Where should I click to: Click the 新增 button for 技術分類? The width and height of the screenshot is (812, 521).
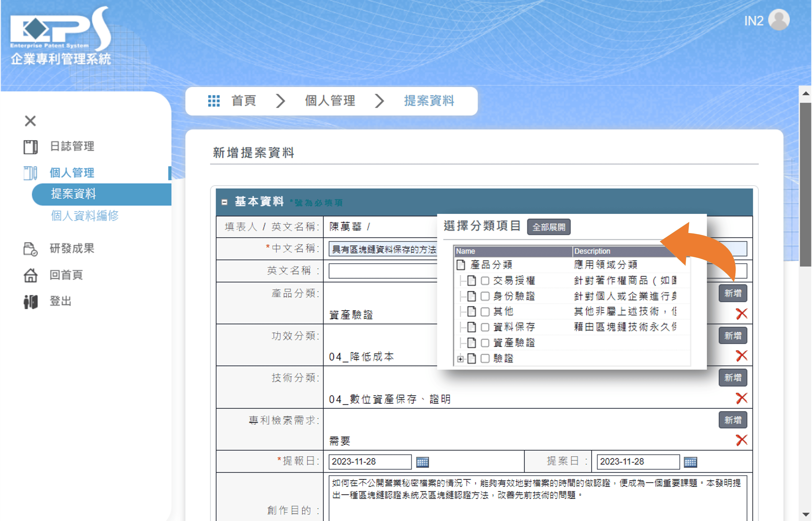point(732,378)
